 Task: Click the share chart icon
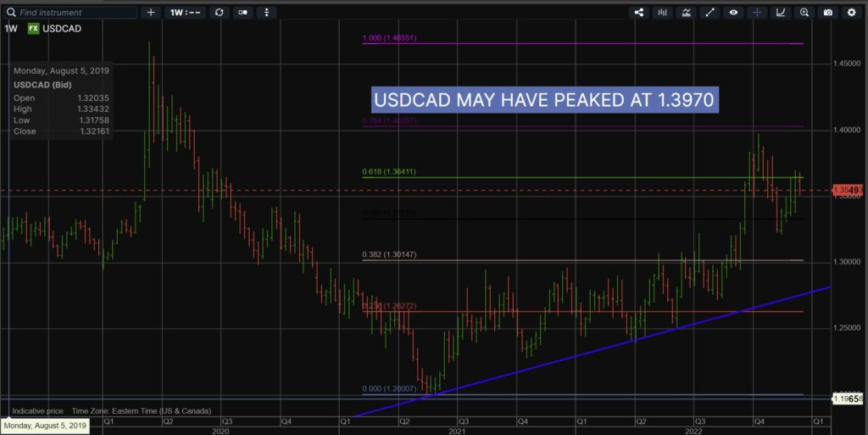(639, 13)
